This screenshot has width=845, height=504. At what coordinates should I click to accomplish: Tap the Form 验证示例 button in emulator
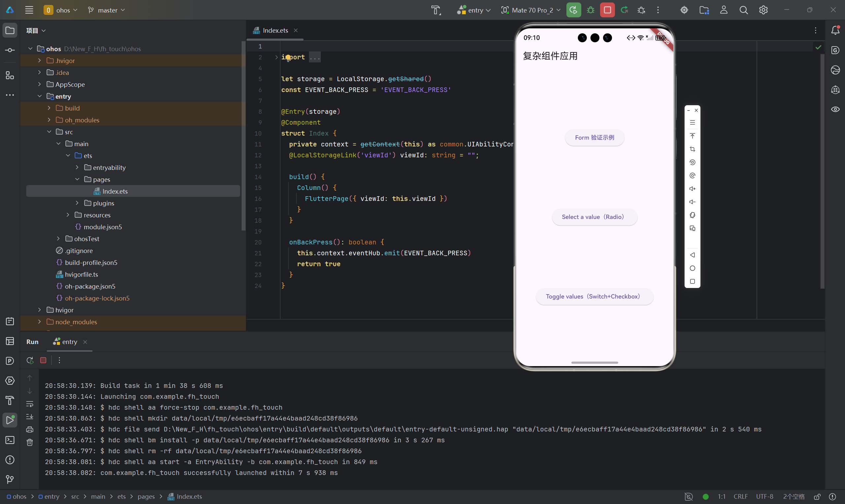point(594,138)
